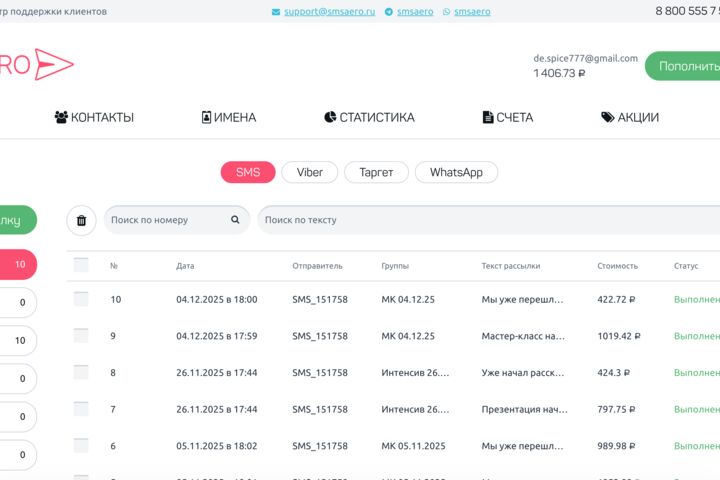Screen dimensions: 720x480
Task: Click the Стоимость column header
Action: [618, 266]
